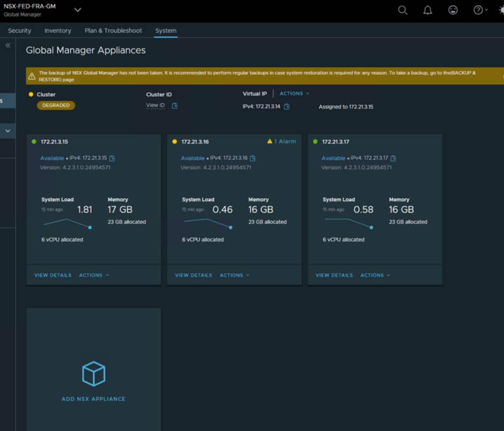Click green status dot of 172.21.3.17
Image resolution: width=504 pixels, height=431 pixels.
(x=315, y=142)
